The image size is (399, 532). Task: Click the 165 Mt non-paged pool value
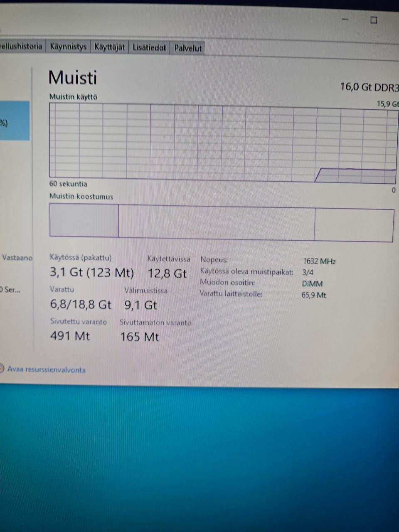[139, 337]
